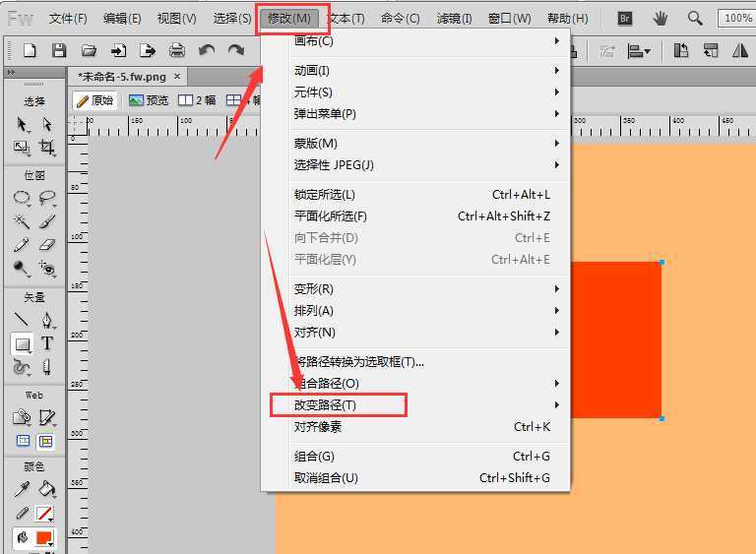
Task: Click the Paint Bucket tool
Action: pos(46,489)
